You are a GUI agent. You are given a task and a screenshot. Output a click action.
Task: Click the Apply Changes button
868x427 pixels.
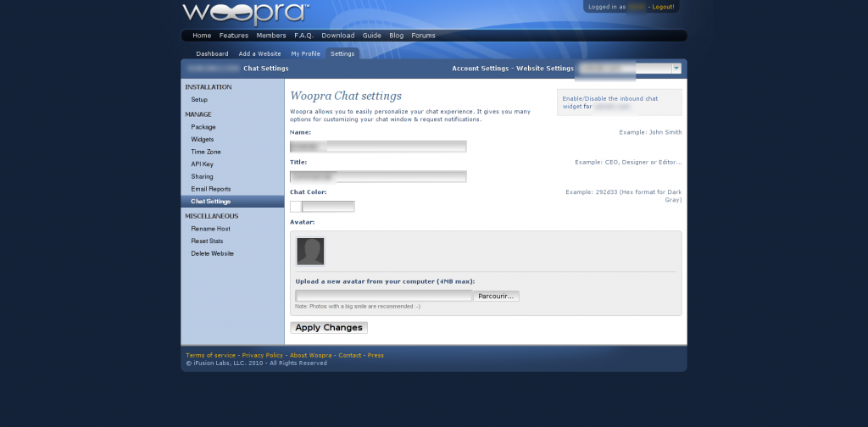(x=329, y=327)
